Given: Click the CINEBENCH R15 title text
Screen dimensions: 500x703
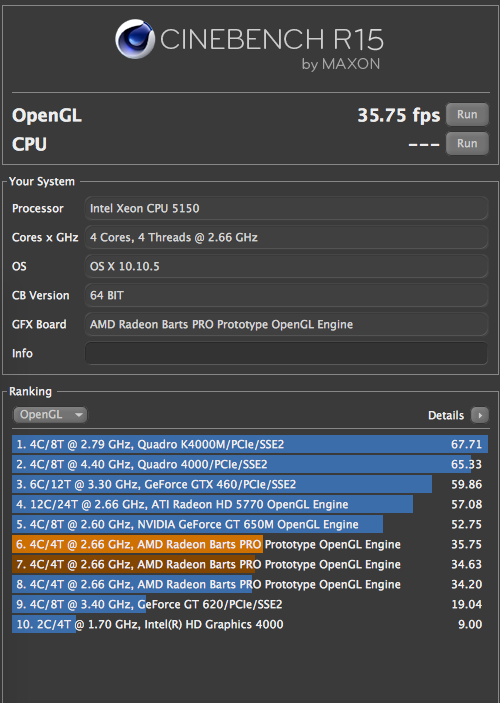Looking at the screenshot, I should click(271, 39).
